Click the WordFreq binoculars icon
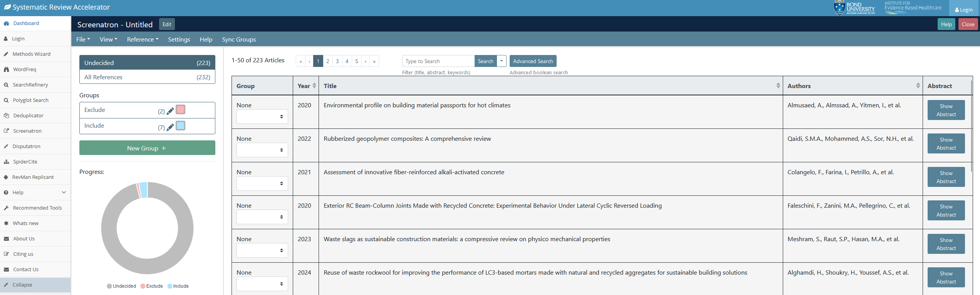Viewport: 980px width, 295px height. pyautogui.click(x=6, y=69)
